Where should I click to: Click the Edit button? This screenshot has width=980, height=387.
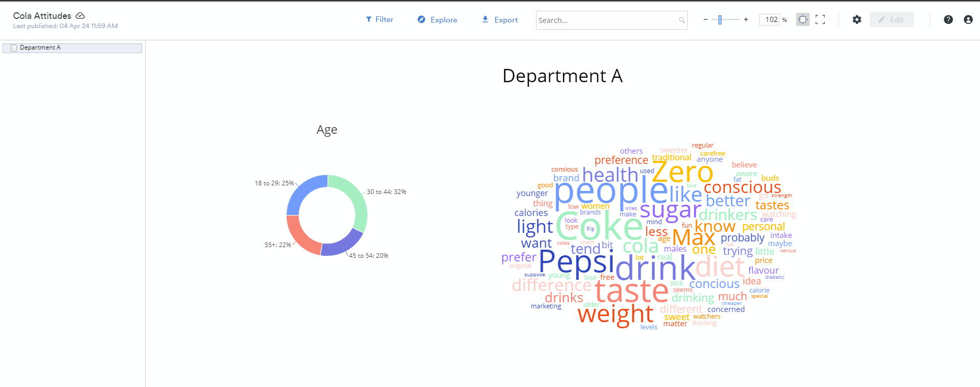892,19
